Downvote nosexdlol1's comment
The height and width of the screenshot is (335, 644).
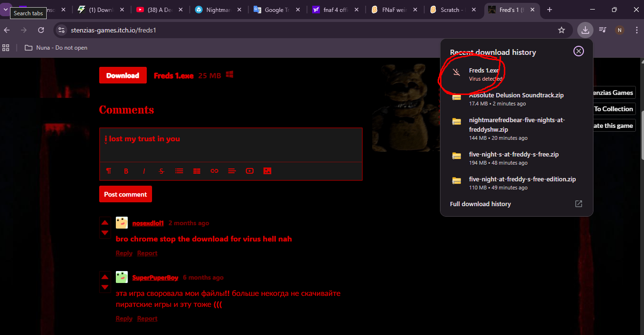point(105,233)
